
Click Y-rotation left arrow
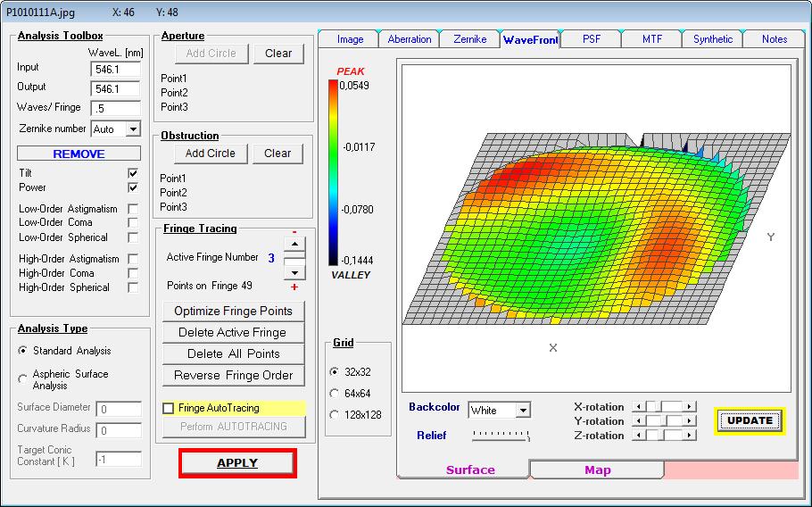pyautogui.click(x=639, y=421)
